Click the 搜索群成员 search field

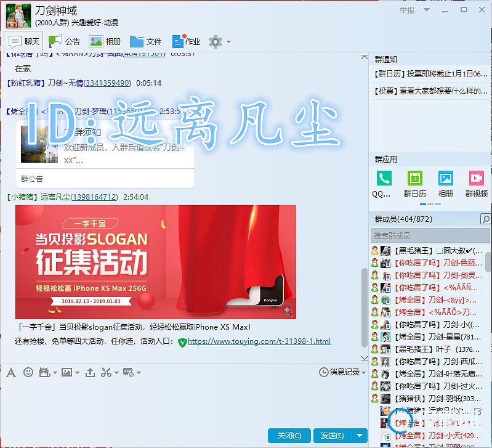pyautogui.click(x=425, y=235)
